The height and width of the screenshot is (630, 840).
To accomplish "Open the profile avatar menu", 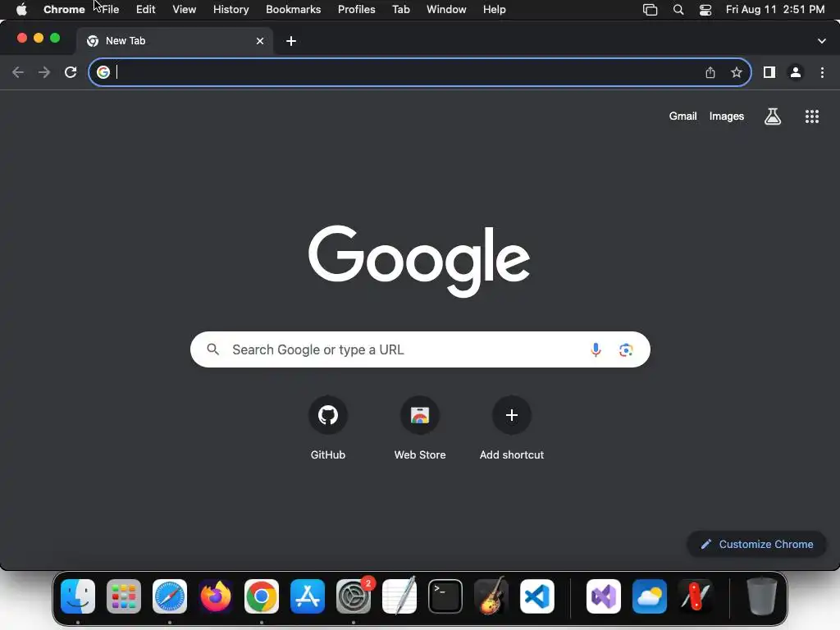I will (796, 72).
